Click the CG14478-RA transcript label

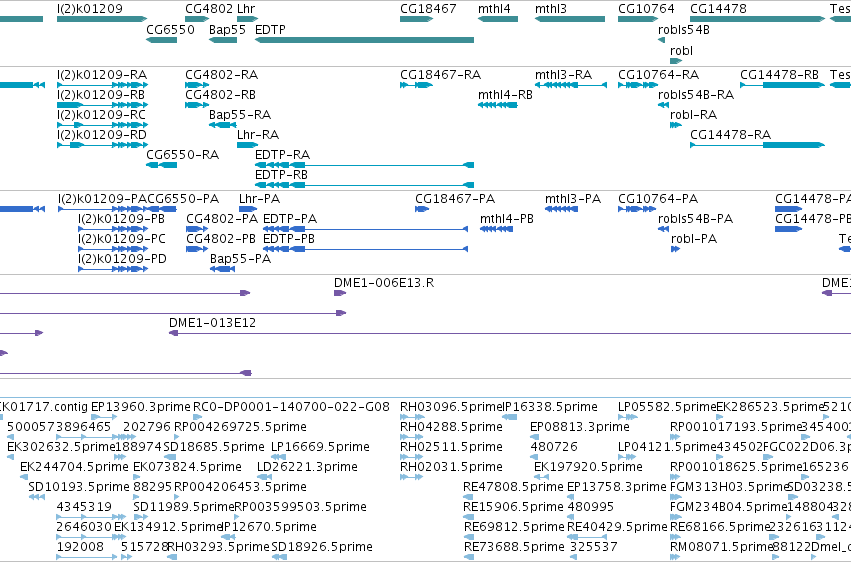[x=731, y=135]
